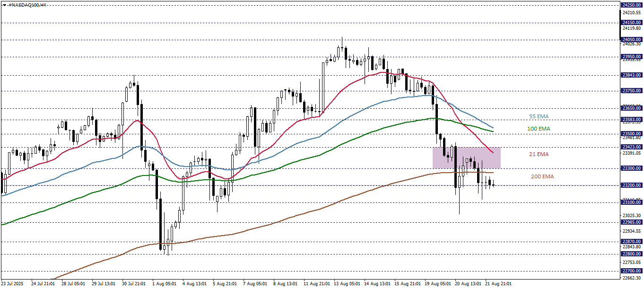Click the 23950.00 price level label
Viewport: 644px width, 289px height.
pos(631,57)
